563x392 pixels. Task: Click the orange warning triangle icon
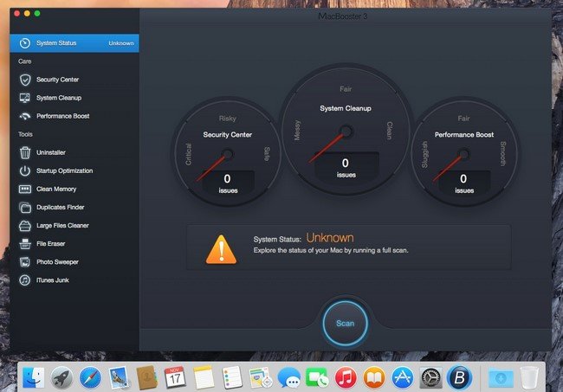pos(221,249)
